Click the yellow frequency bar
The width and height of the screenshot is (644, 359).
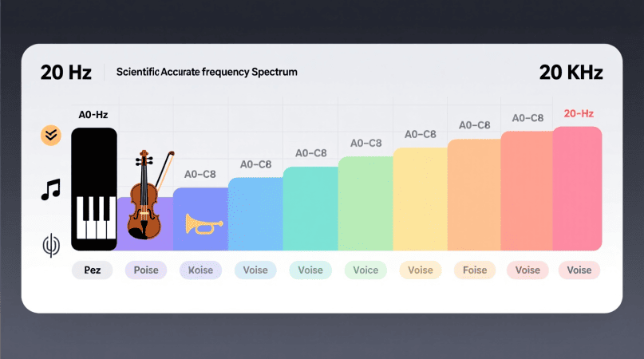pyautogui.click(x=420, y=199)
